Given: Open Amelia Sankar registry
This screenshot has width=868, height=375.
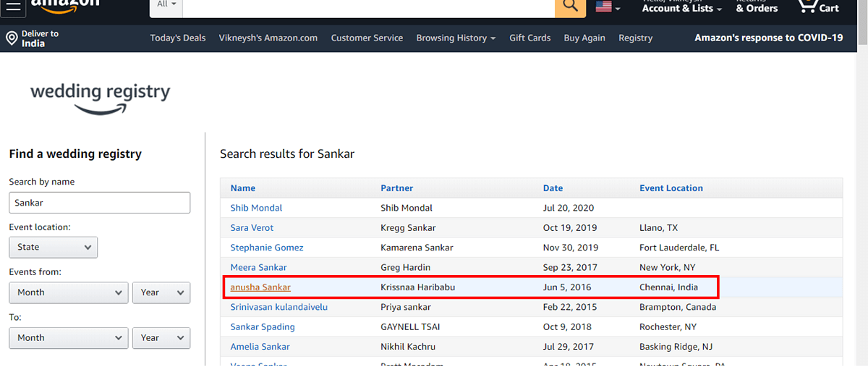Looking at the screenshot, I should click(x=260, y=347).
